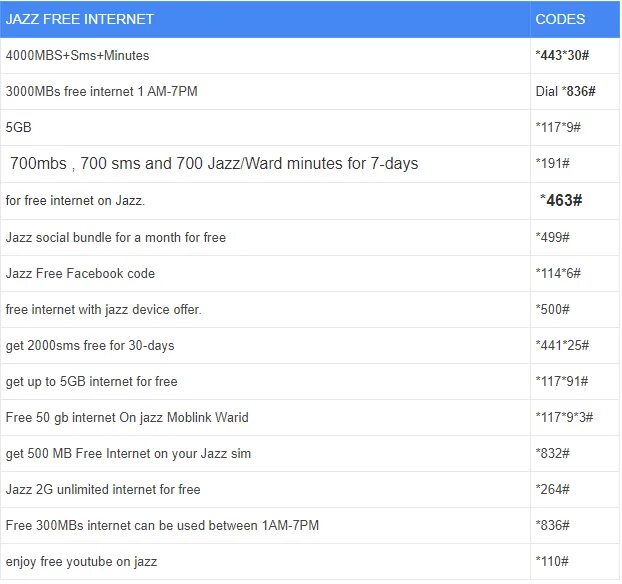Select Free 300MBs internet 1AM-7PM text
622x584 pixels.
pyautogui.click(x=162, y=526)
